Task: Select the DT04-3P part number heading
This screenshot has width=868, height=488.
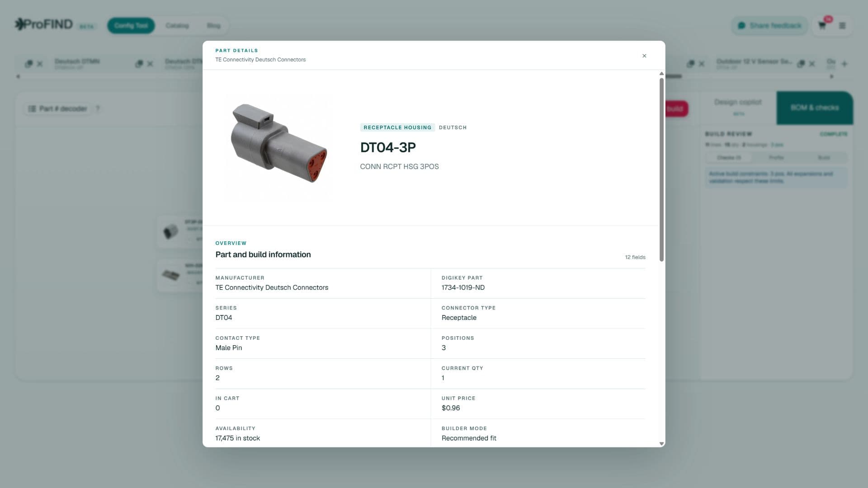Action: tap(388, 147)
